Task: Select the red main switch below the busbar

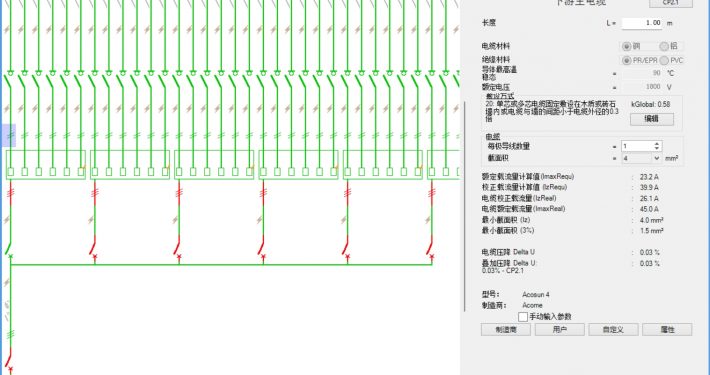Action: click(9, 359)
